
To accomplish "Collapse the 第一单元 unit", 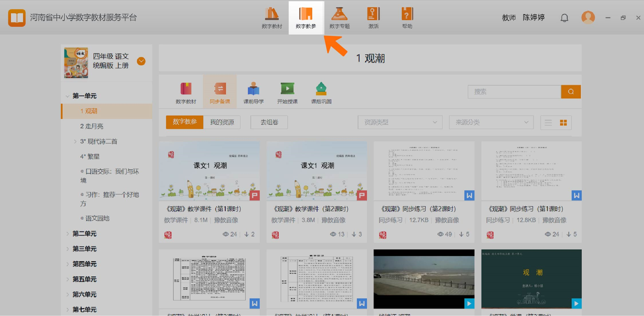I will click(68, 96).
